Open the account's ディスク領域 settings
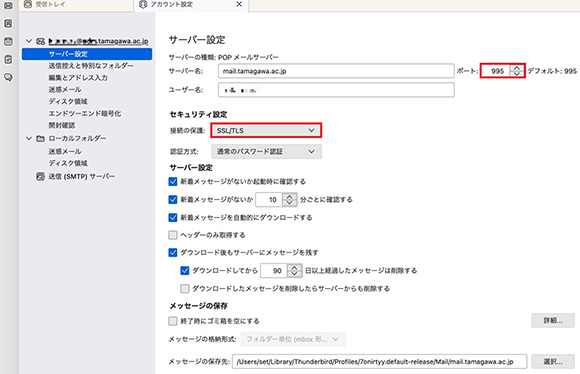 click(68, 101)
